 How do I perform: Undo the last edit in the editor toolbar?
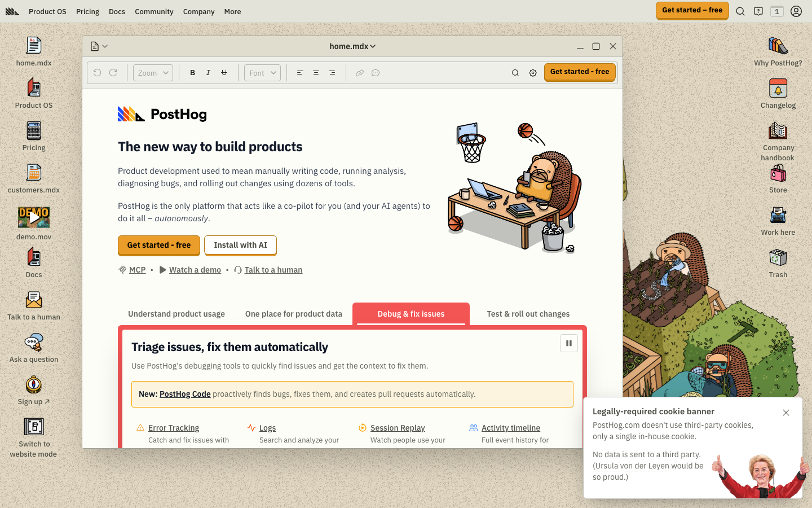(x=98, y=73)
